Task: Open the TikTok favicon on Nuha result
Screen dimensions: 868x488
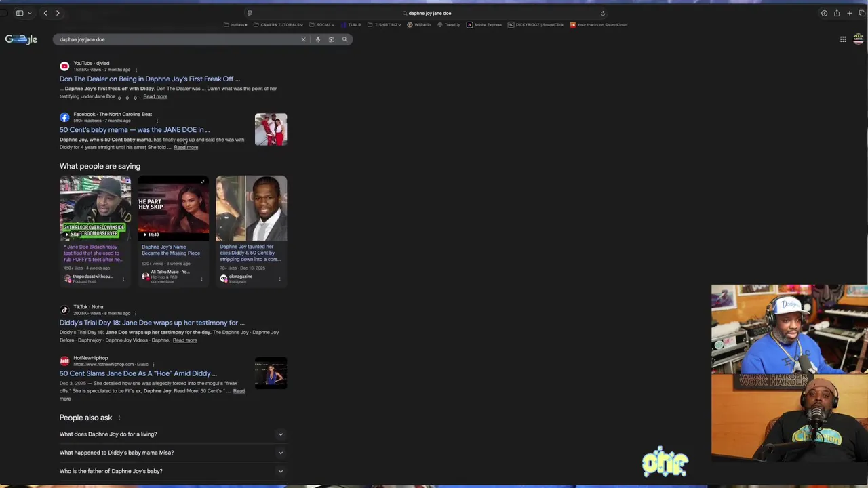Action: click(64, 310)
